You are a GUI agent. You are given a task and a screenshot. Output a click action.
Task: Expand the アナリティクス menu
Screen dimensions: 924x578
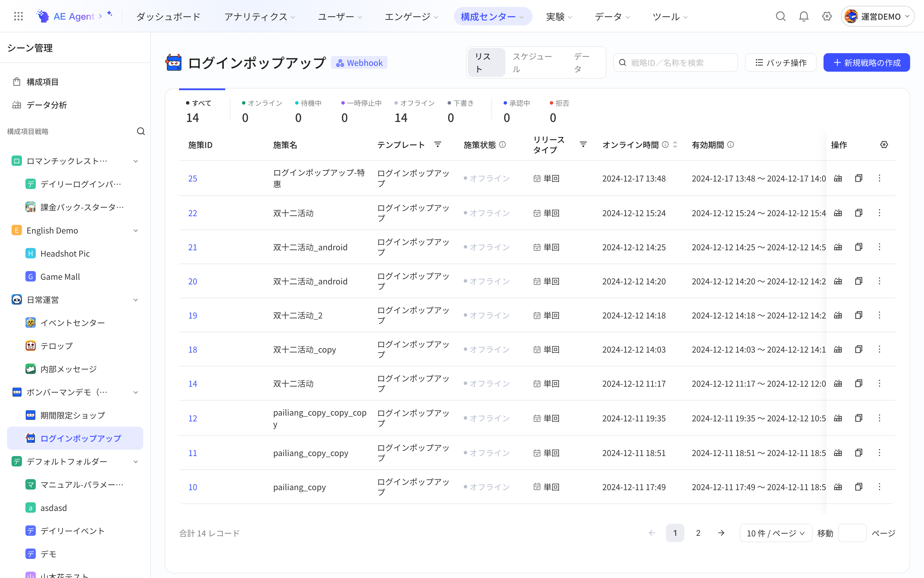coord(260,16)
